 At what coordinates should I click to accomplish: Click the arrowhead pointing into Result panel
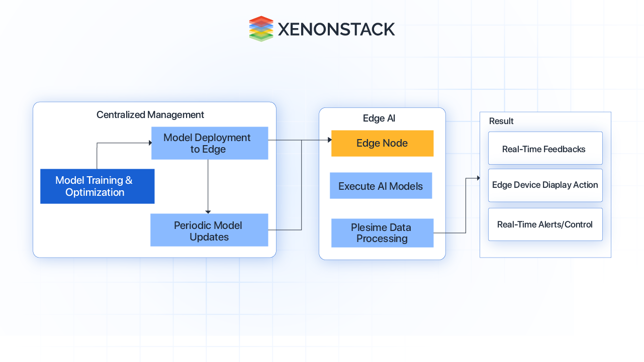478,178
